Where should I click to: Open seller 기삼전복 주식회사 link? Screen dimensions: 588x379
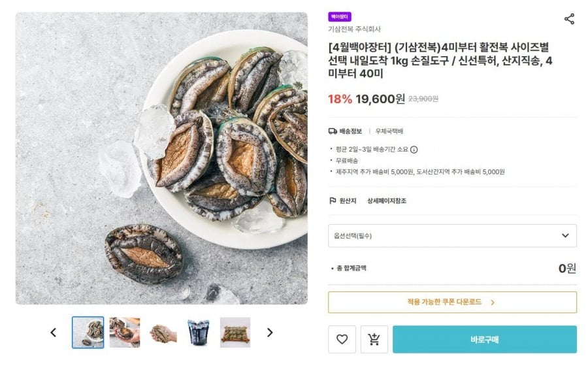tap(354, 29)
